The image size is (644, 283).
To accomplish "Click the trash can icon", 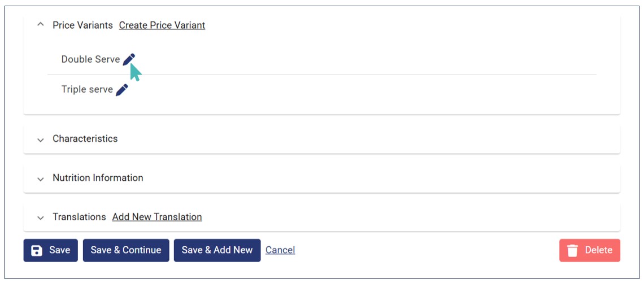I will click(573, 251).
